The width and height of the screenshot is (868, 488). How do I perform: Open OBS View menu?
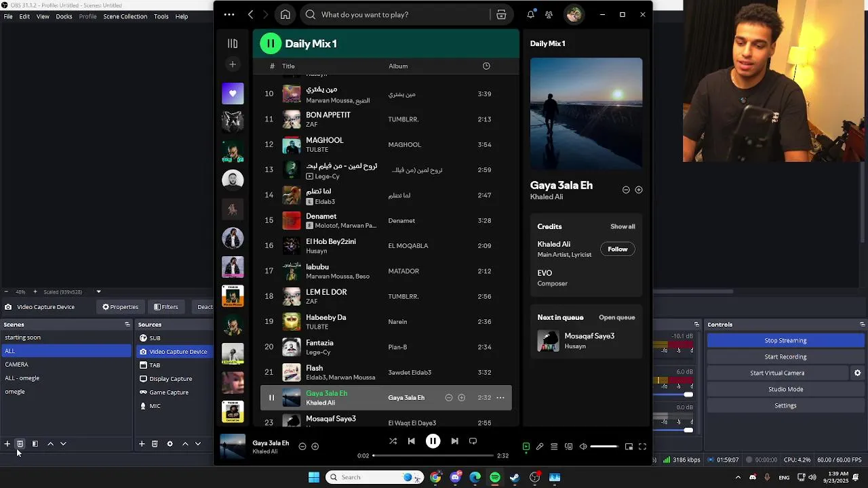[x=43, y=16]
